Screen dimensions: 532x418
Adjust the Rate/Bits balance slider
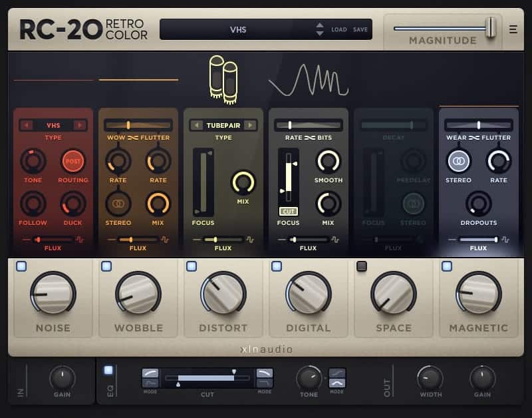(x=309, y=125)
